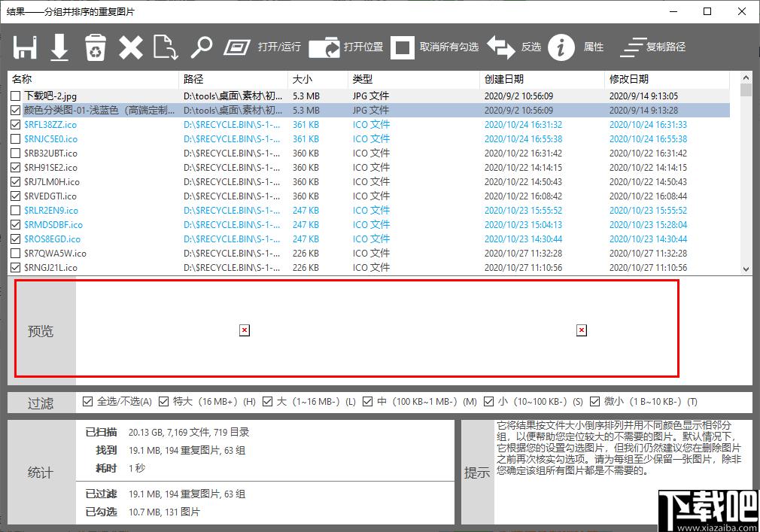Sort by 大小 column header
Screen dimensions: 760x532
(318, 79)
